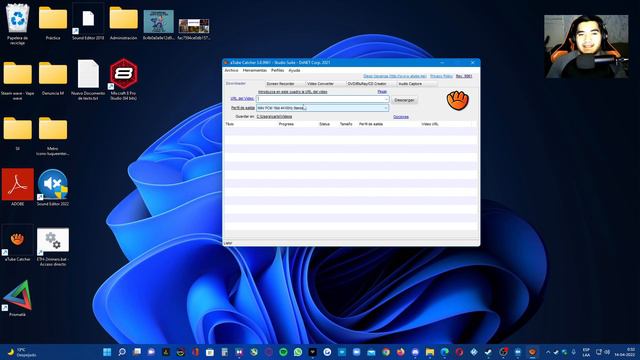This screenshot has height=360, width=640.
Task: Select Nuevo Documento de texto file
Action: point(88,80)
